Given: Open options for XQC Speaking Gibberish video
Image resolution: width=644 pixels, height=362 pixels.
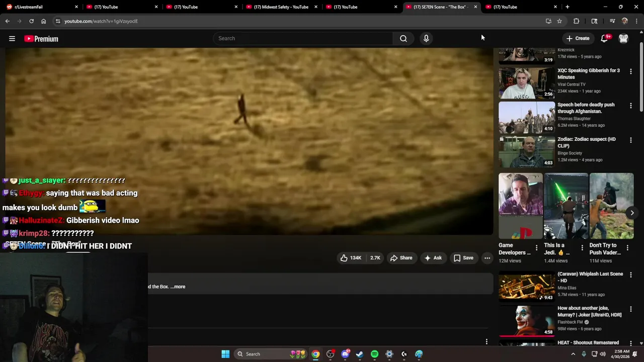Looking at the screenshot, I should pyautogui.click(x=630, y=71).
